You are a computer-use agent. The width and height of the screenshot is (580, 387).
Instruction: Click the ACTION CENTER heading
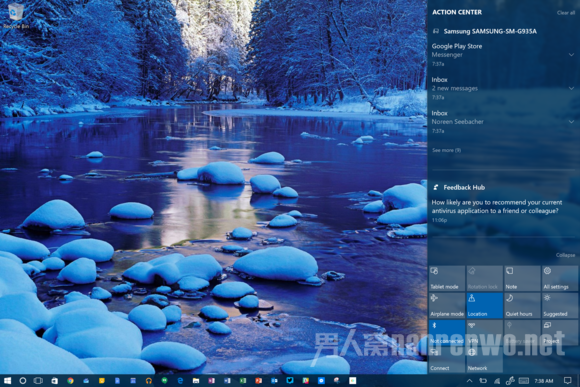click(457, 12)
